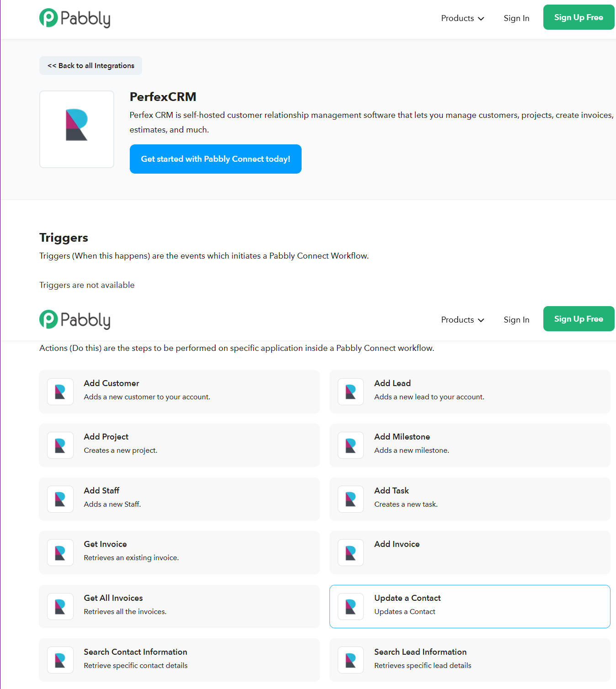The image size is (616, 689).
Task: Click the 'Triggers are not available' message
Action: (87, 285)
